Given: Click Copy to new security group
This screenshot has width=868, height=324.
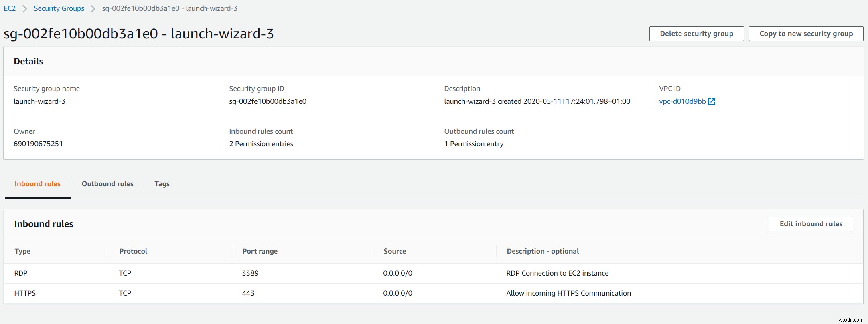Looking at the screenshot, I should 806,34.
